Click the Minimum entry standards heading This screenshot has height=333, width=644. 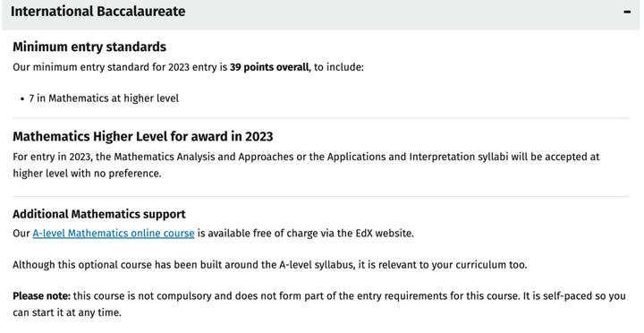[89, 47]
